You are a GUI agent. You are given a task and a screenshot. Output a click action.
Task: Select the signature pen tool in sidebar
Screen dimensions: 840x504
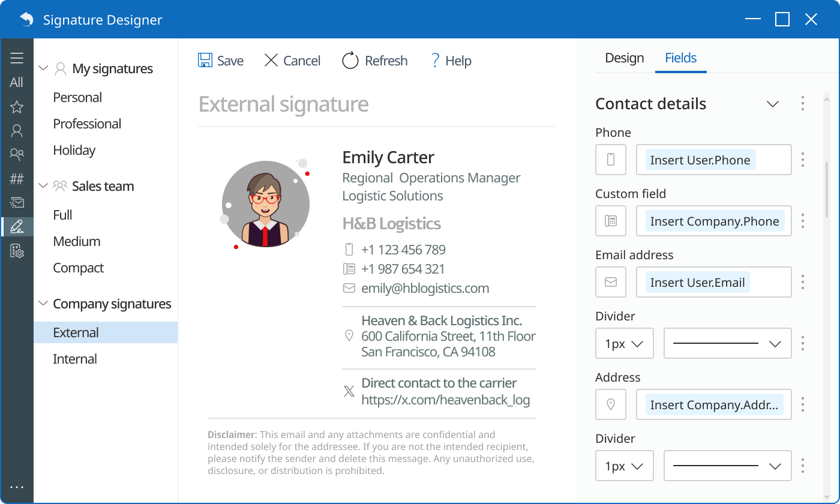pos(17,227)
